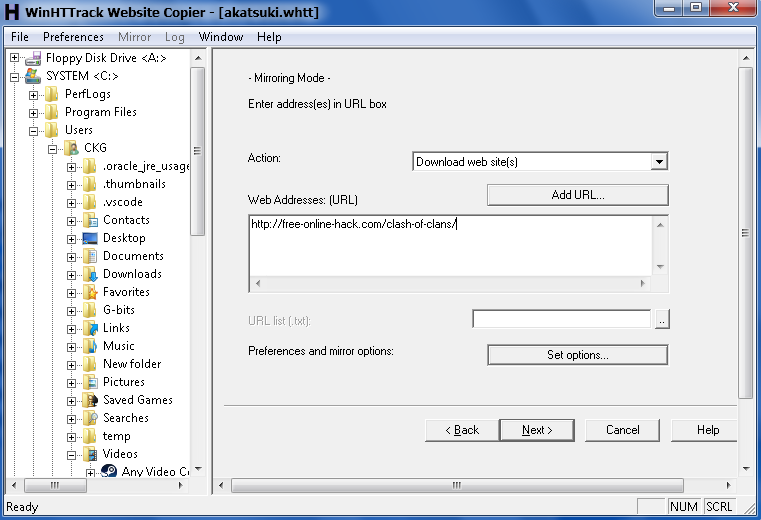Click the PerfLogs folder icon

click(x=52, y=94)
